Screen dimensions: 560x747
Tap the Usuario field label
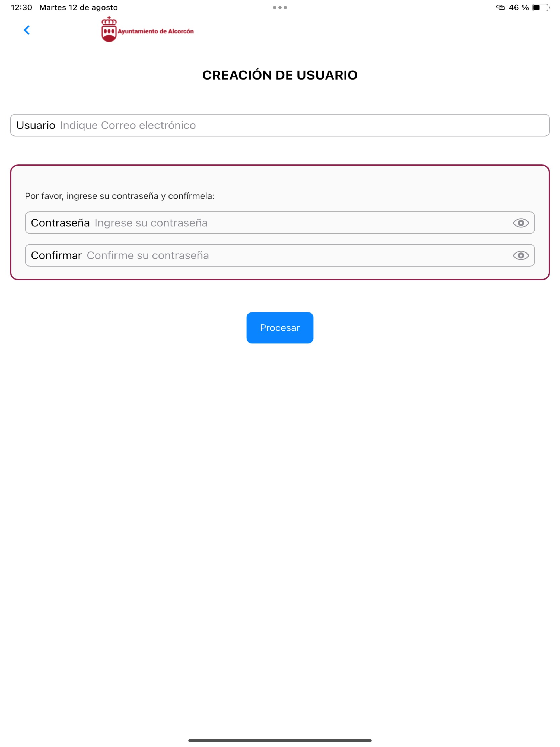tap(36, 125)
